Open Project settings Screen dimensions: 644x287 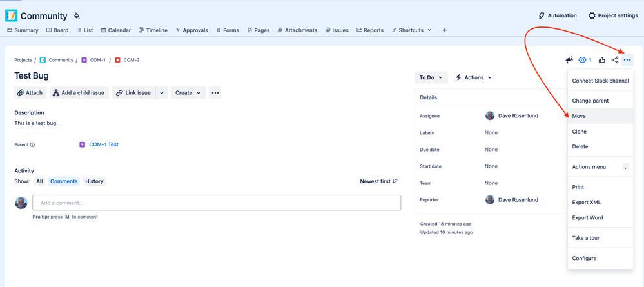(613, 15)
